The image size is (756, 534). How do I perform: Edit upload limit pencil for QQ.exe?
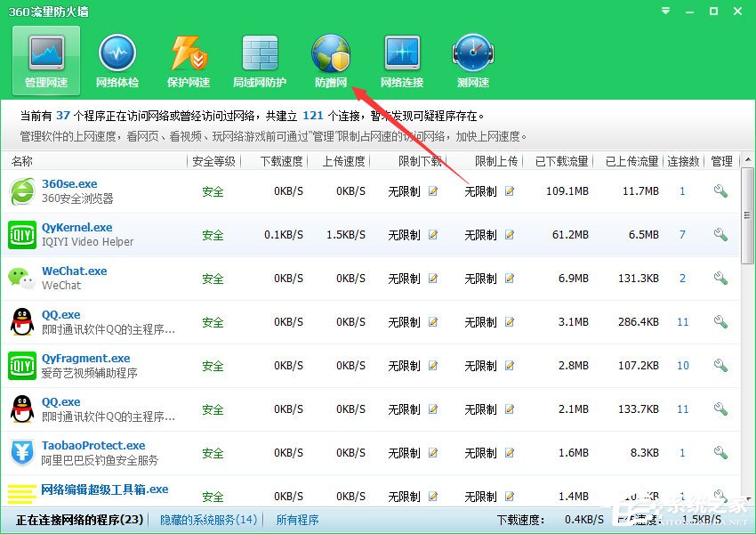[x=509, y=321]
